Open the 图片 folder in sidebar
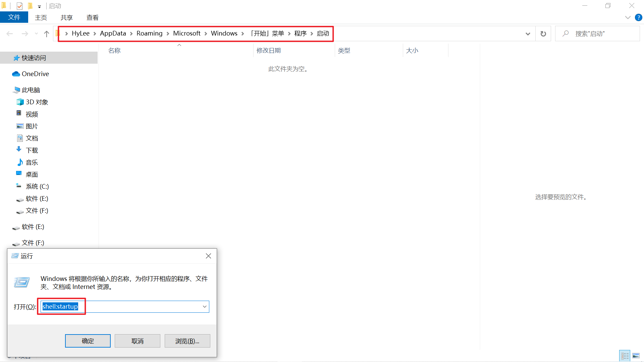This screenshot has height=362, width=644. [32, 126]
